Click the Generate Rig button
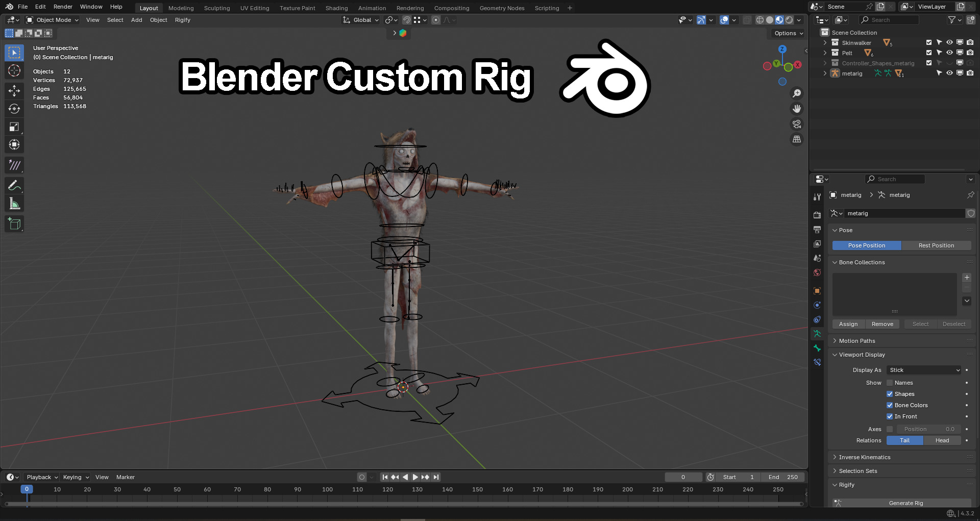Viewport: 980px width, 521px height. click(902, 503)
